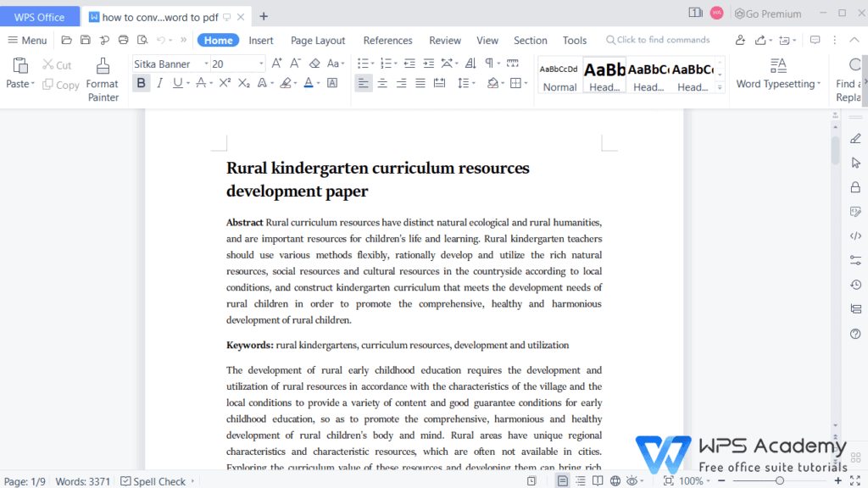The height and width of the screenshot is (488, 868).
Task: Open the font size dropdown
Action: click(x=261, y=63)
